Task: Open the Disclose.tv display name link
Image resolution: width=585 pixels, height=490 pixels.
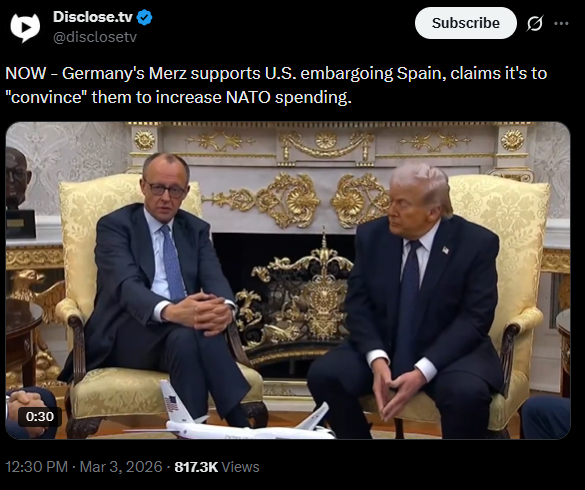Action: tap(93, 17)
